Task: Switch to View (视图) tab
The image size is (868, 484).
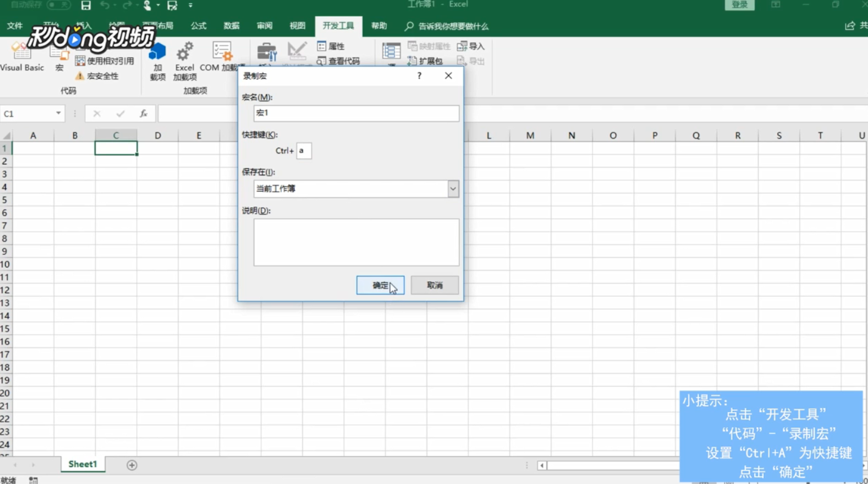Action: [x=297, y=26]
